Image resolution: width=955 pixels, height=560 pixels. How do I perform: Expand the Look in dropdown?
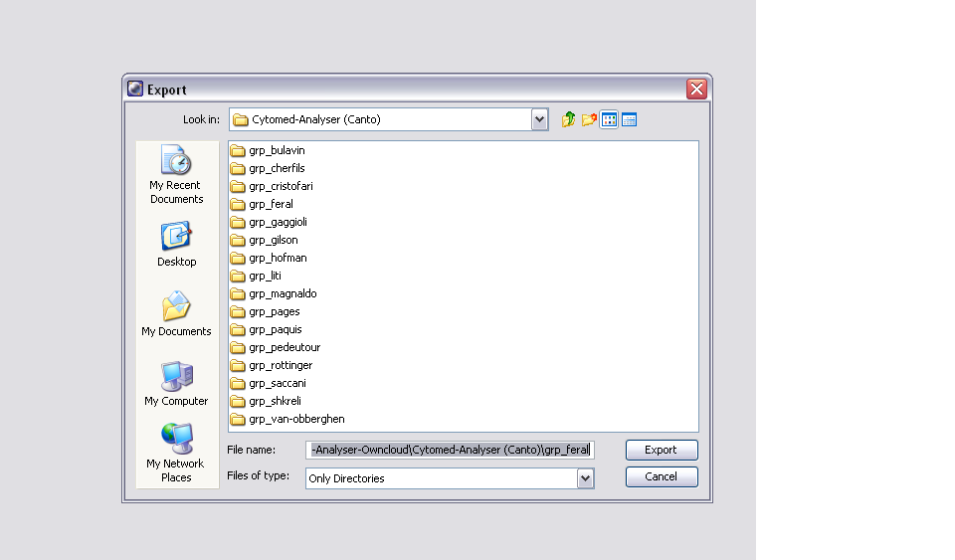pos(539,119)
